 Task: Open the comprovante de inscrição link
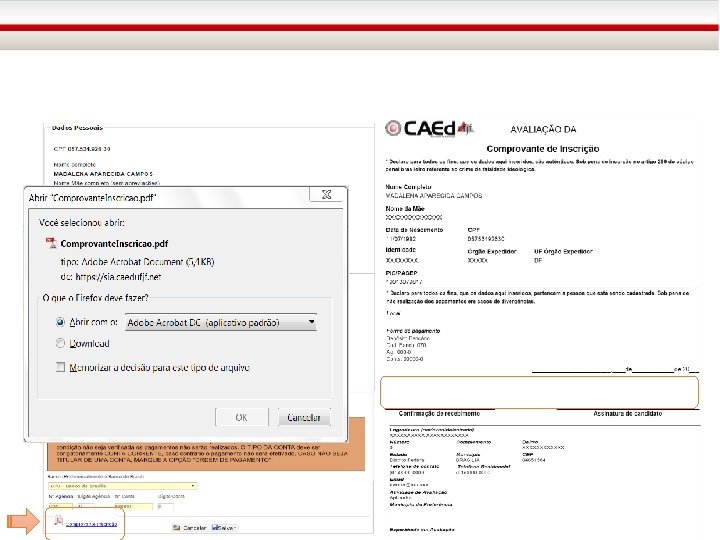coord(91,524)
